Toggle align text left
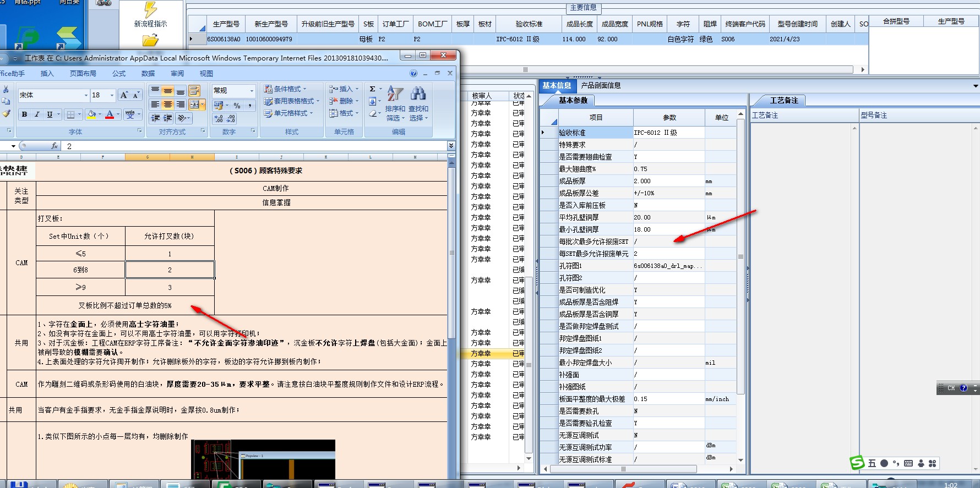This screenshot has width=980, height=488. point(155,105)
